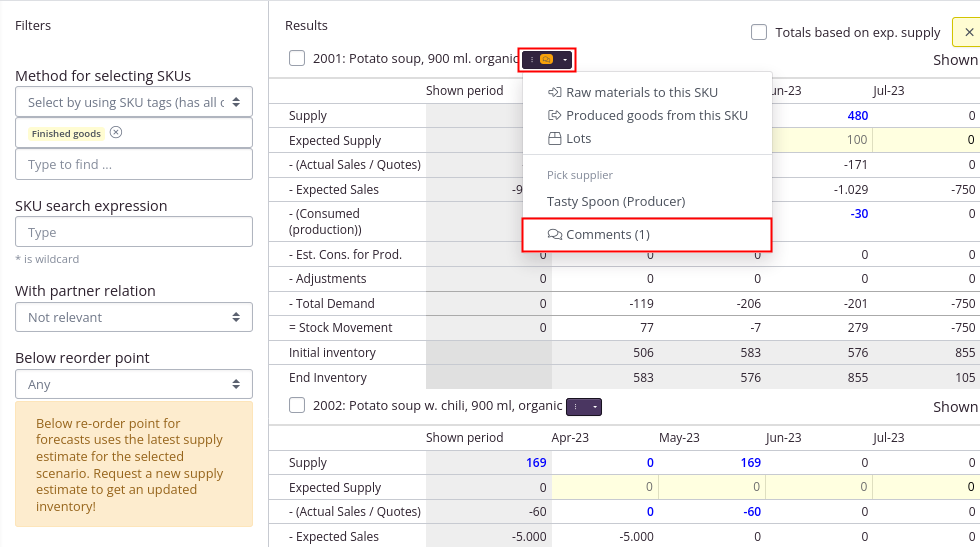Remove the Finished goods tag
This screenshot has width=980, height=547.
click(116, 133)
